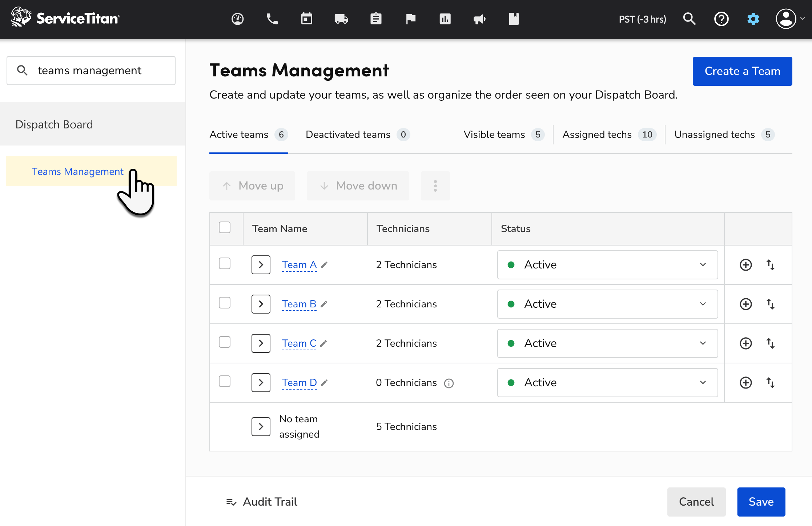Click the marketing megaphone icon
This screenshot has width=812, height=526.
tap(479, 19)
